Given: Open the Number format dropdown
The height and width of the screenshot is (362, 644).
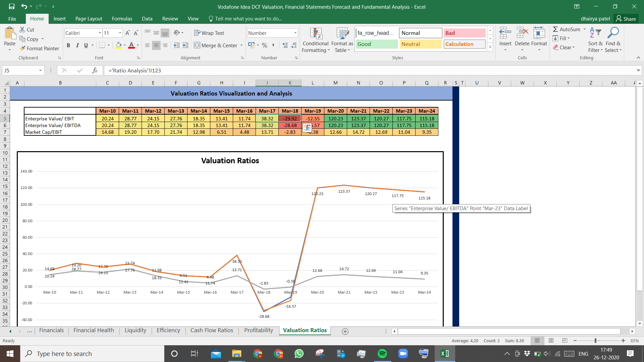Looking at the screenshot, I should click(x=296, y=33).
